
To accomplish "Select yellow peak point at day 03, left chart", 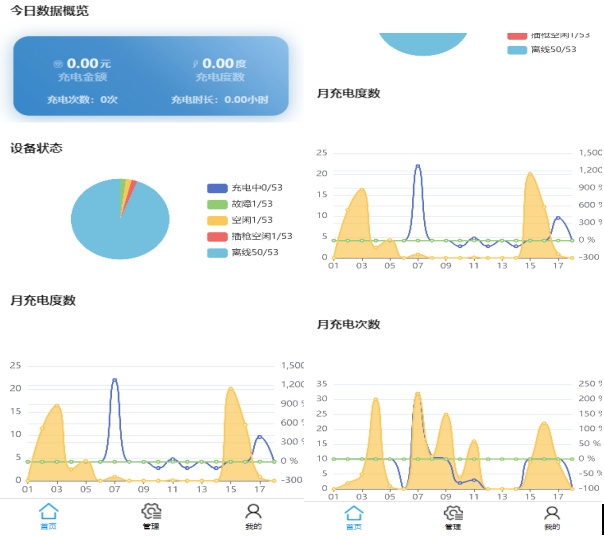I will click(57, 406).
